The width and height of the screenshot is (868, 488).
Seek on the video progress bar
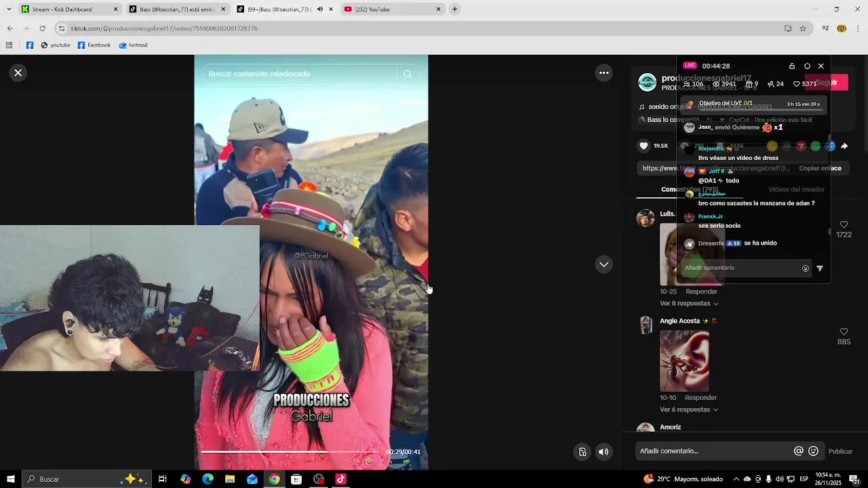(291, 451)
